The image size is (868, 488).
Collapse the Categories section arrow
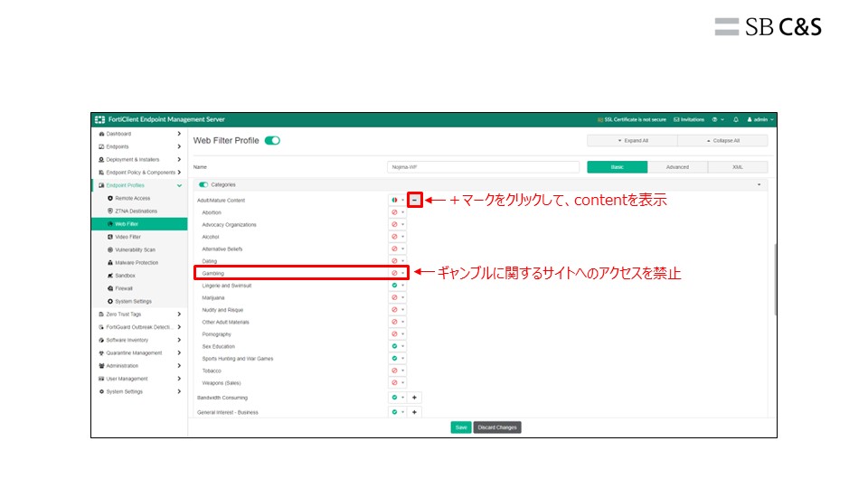759,184
